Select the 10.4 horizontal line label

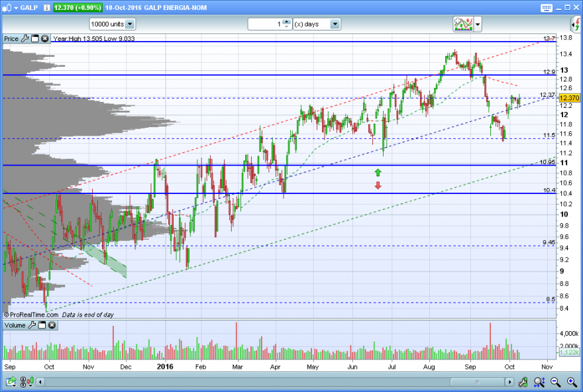[x=549, y=190]
